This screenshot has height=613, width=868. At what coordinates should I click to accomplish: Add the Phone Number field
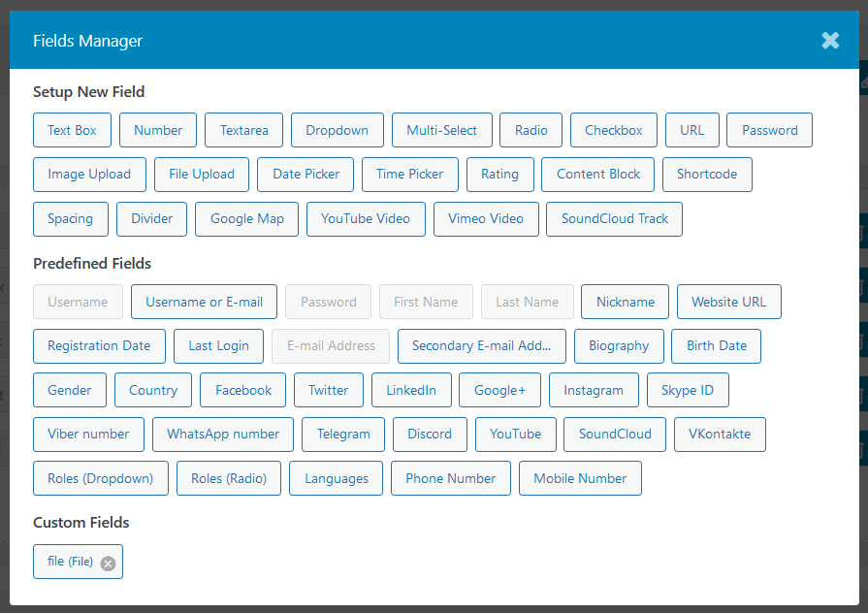[451, 478]
